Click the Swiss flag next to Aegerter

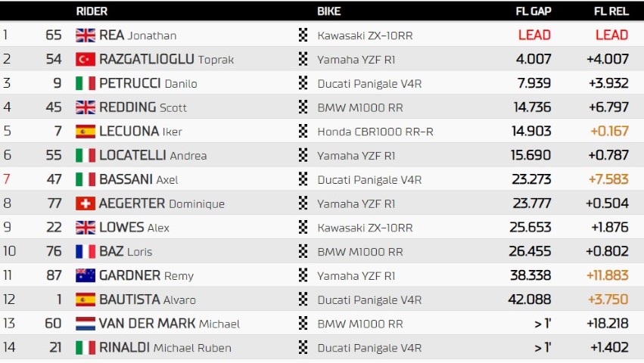(x=86, y=203)
